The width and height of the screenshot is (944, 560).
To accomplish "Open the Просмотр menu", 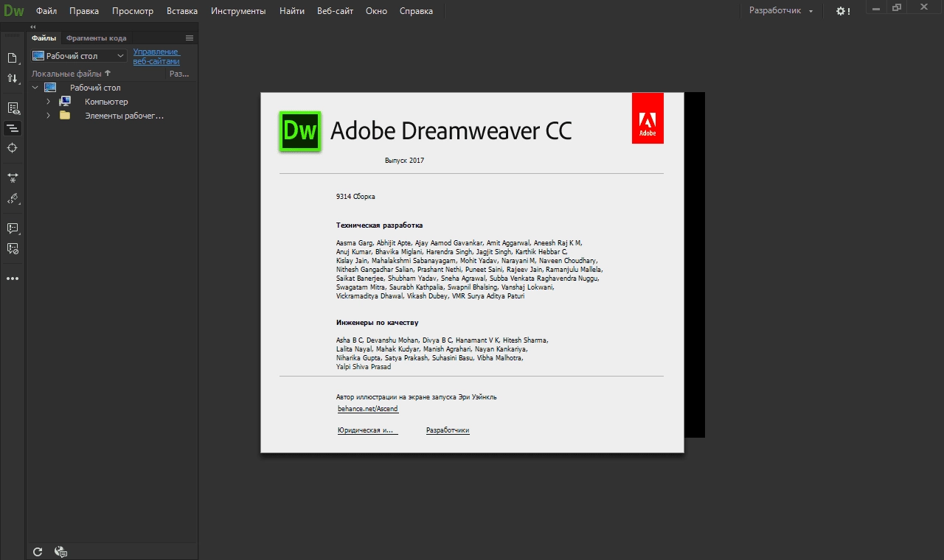I will point(133,11).
